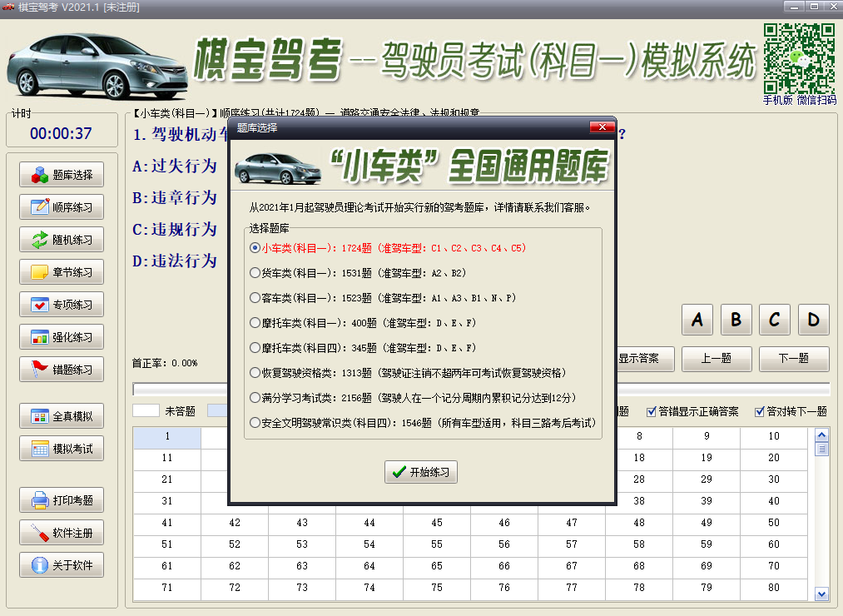The width and height of the screenshot is (843, 616).
Task: Choose 满分学习考试类 question bank
Action: click(x=255, y=398)
